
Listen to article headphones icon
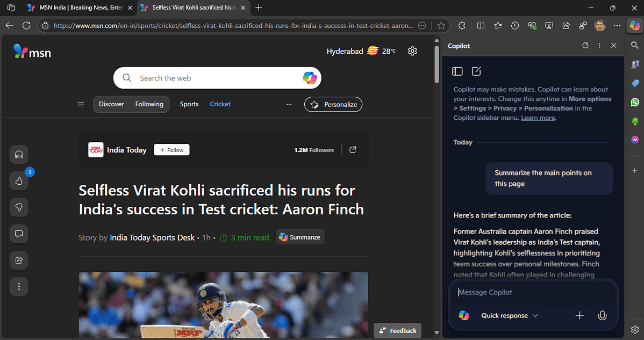point(19,155)
